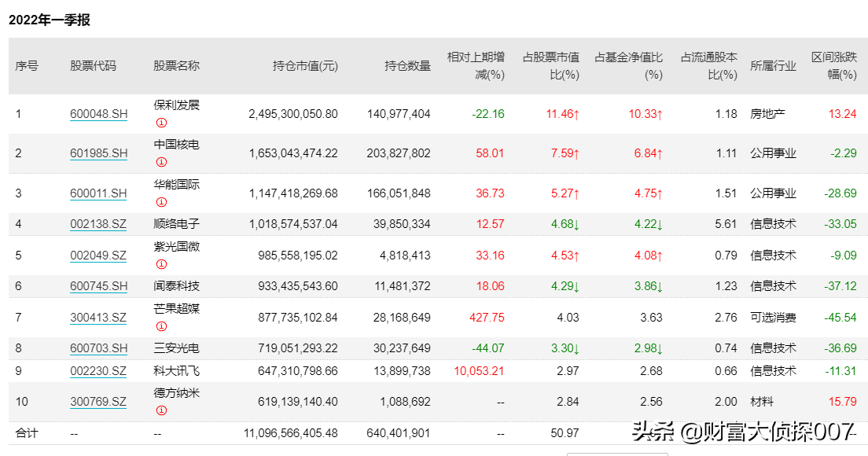Select stock name 德方纳米
The image size is (868, 456).
pyautogui.click(x=177, y=393)
